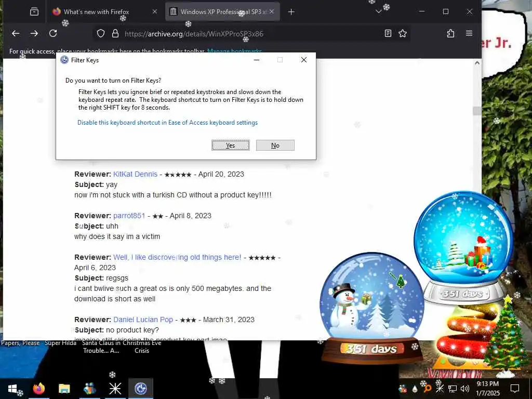Click the page scrollbar up arrow

tap(477, 63)
